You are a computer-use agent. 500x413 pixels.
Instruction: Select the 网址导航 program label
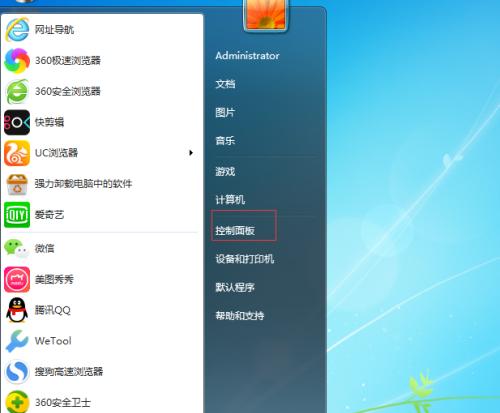54,30
